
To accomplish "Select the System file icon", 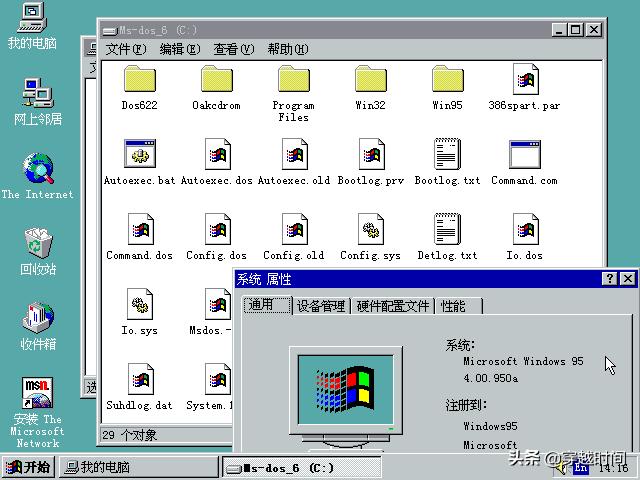I will point(218,379).
